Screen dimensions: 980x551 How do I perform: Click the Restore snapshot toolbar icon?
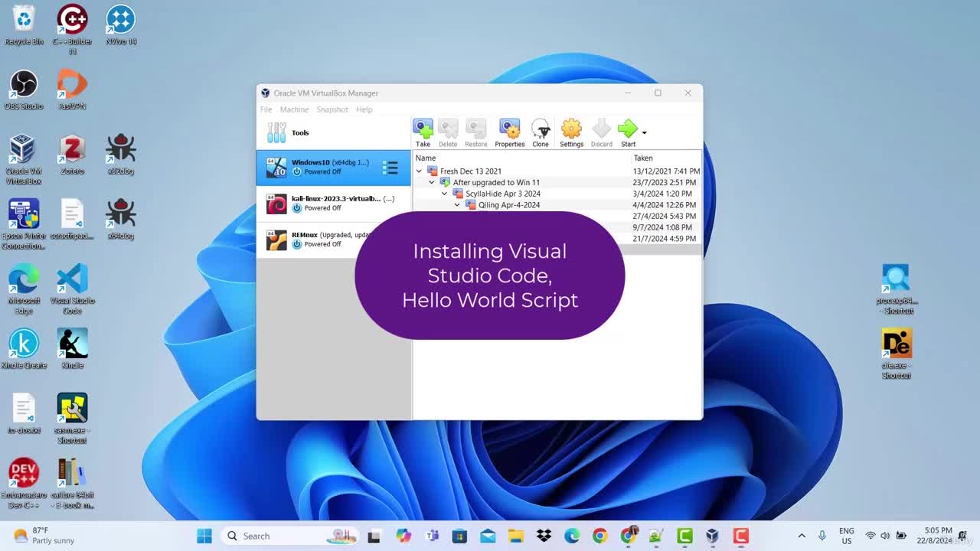pyautogui.click(x=475, y=133)
